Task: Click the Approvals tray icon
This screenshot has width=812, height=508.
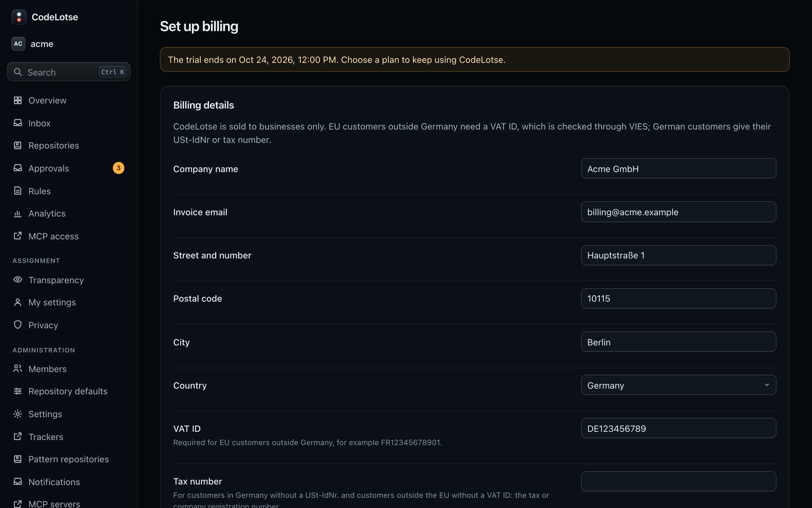Action: 18,168
